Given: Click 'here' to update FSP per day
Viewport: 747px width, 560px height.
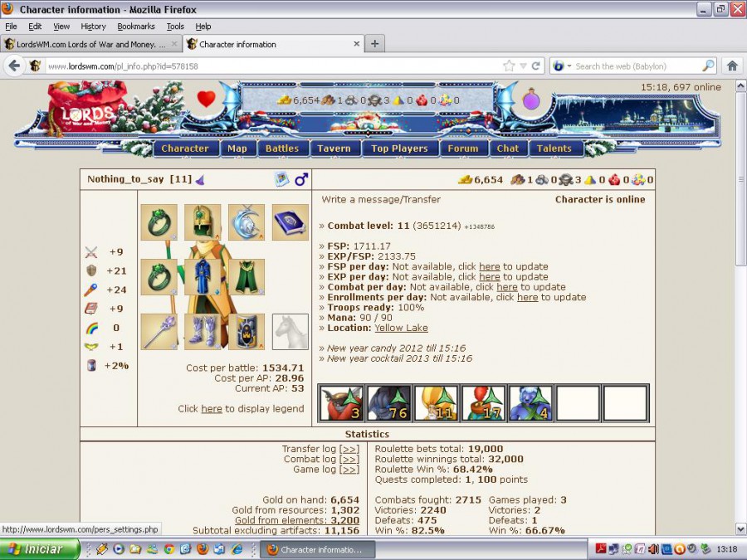Looking at the screenshot, I should tap(490, 266).
